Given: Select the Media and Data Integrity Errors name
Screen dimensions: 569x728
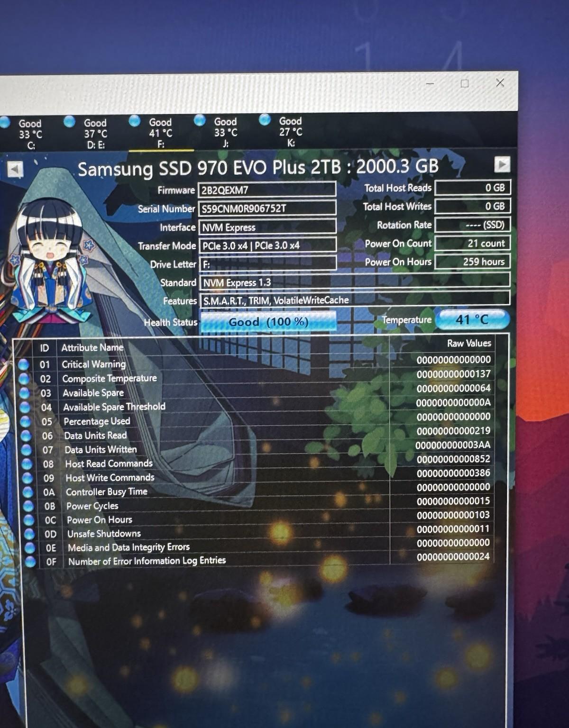Looking at the screenshot, I should coord(128,547).
